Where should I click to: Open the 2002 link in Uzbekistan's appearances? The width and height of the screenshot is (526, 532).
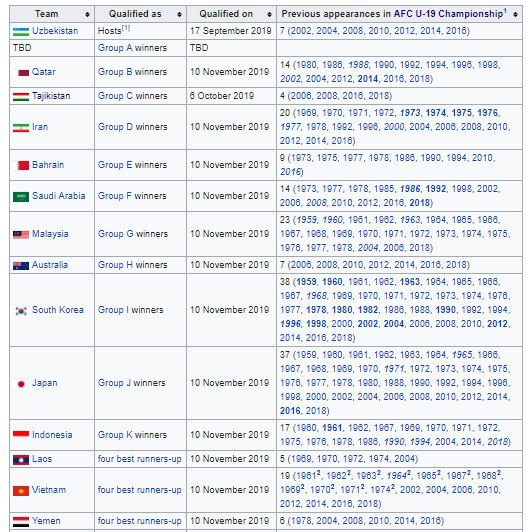(x=301, y=31)
